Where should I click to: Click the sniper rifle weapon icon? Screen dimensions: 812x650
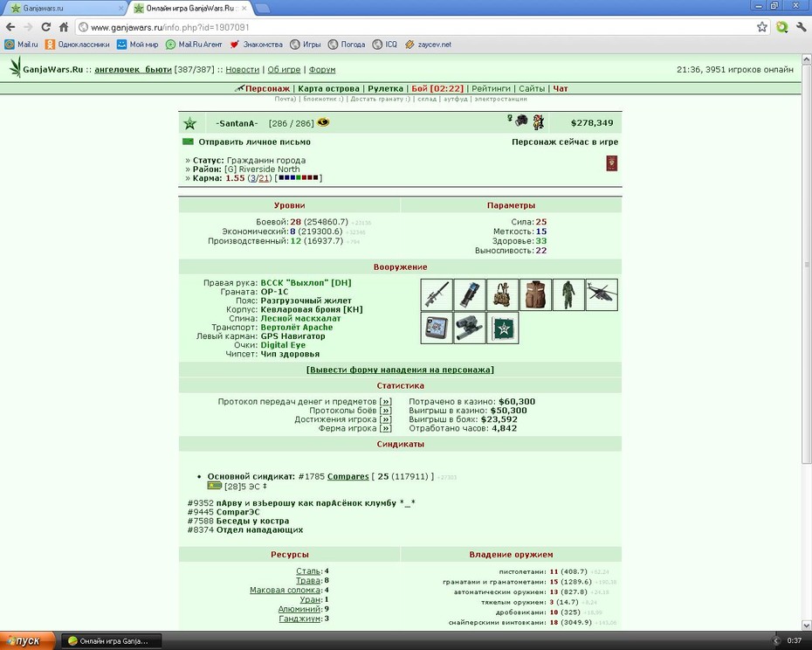tap(437, 294)
